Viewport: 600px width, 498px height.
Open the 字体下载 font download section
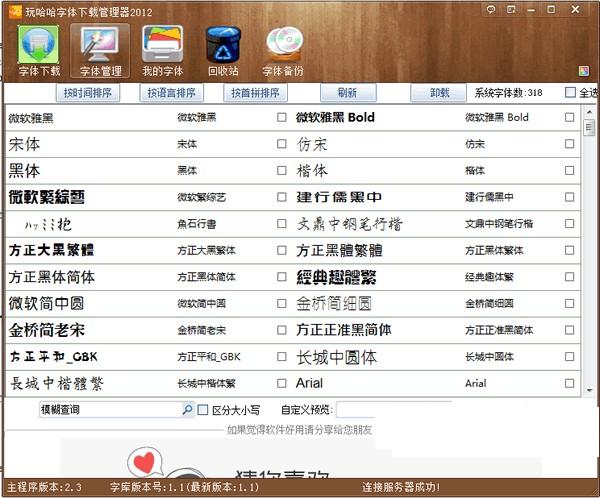coord(39,51)
